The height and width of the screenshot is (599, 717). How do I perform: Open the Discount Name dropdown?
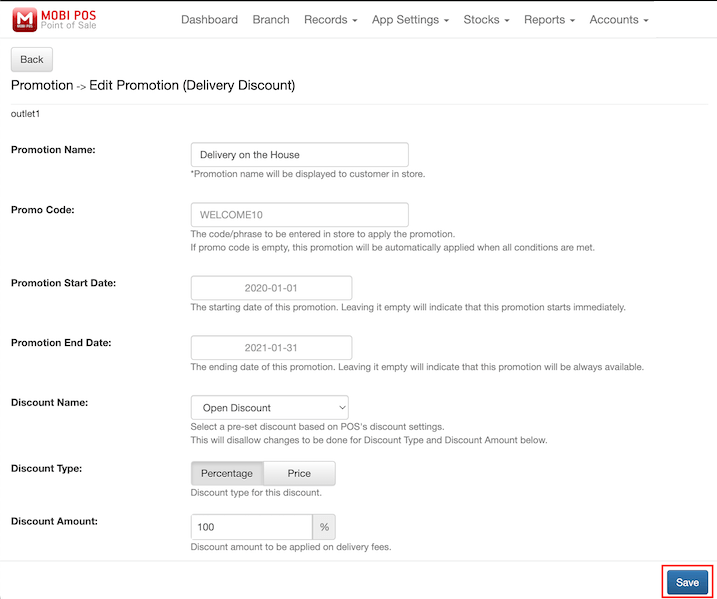[269, 407]
